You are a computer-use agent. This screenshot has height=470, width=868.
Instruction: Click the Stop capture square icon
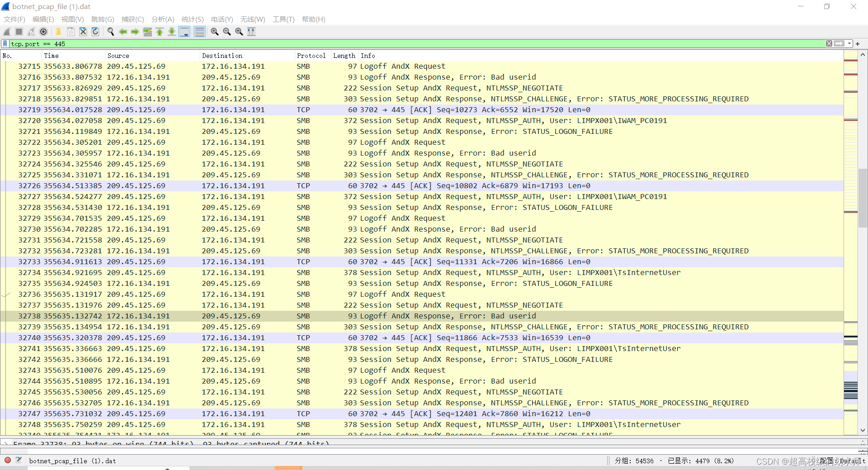pyautogui.click(x=19, y=32)
